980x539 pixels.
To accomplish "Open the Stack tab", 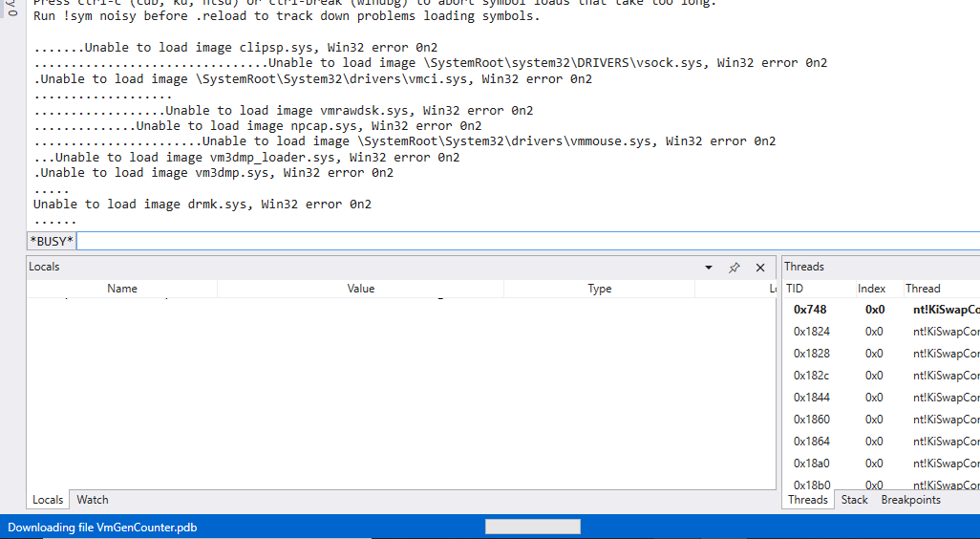I will pos(855,500).
